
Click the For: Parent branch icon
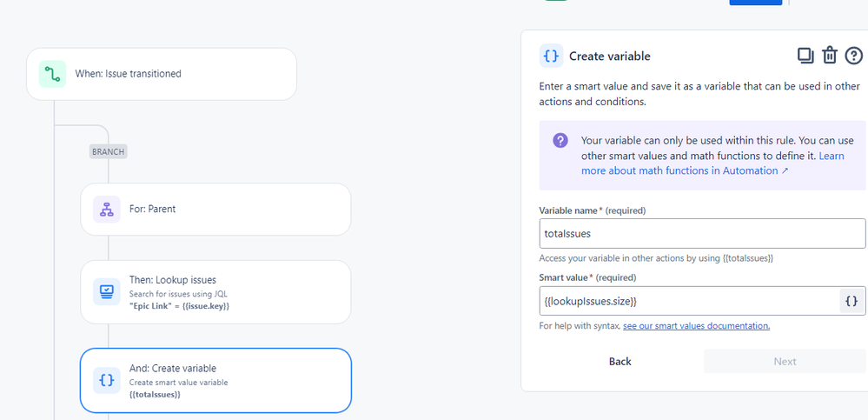(107, 210)
